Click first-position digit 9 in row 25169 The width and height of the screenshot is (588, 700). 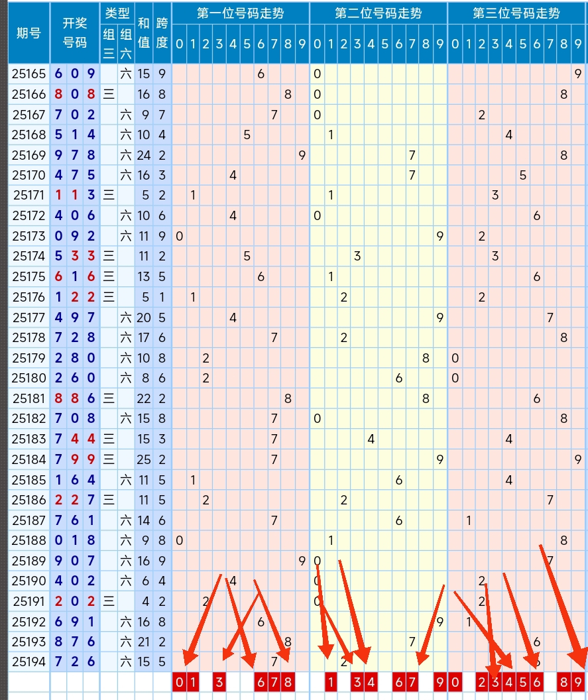302,155
